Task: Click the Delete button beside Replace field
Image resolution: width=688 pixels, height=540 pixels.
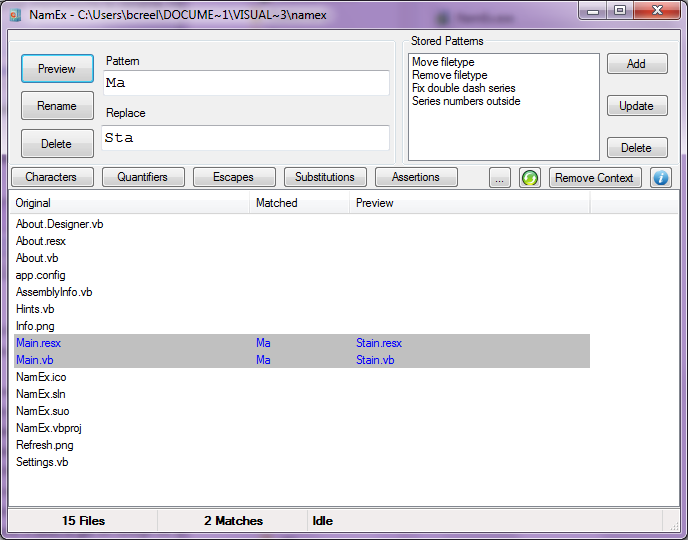Action: [x=57, y=143]
